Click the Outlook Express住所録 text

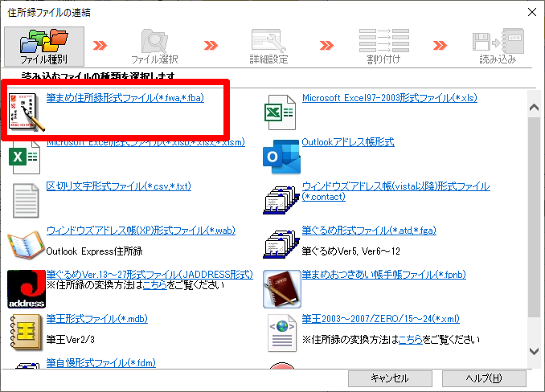[94, 251]
